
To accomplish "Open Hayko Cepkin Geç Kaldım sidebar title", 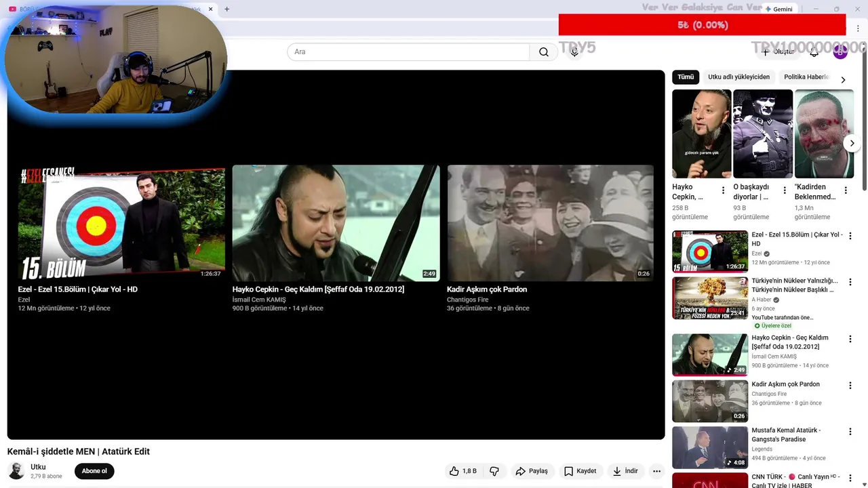I will click(x=790, y=342).
